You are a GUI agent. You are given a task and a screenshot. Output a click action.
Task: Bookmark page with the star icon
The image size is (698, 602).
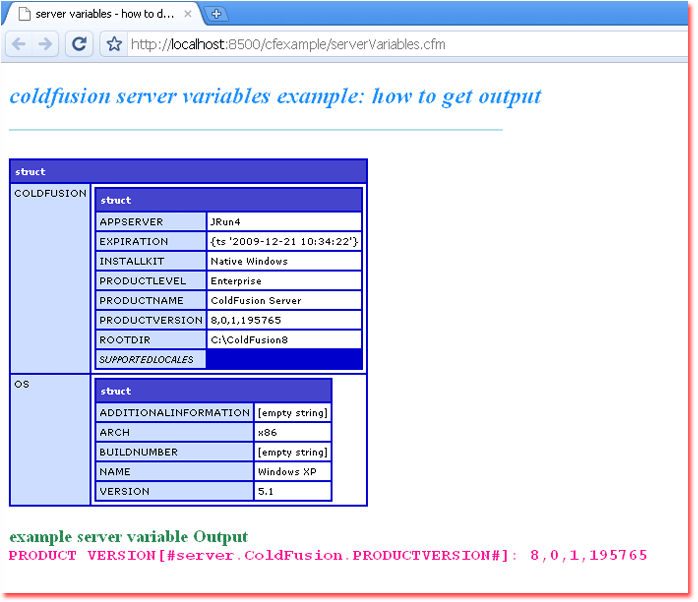click(x=114, y=44)
